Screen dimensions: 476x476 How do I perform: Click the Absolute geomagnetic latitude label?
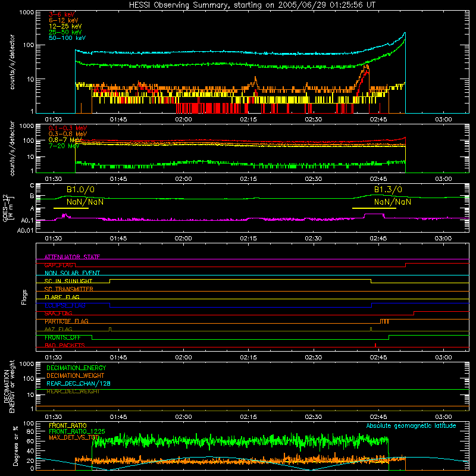(411, 425)
